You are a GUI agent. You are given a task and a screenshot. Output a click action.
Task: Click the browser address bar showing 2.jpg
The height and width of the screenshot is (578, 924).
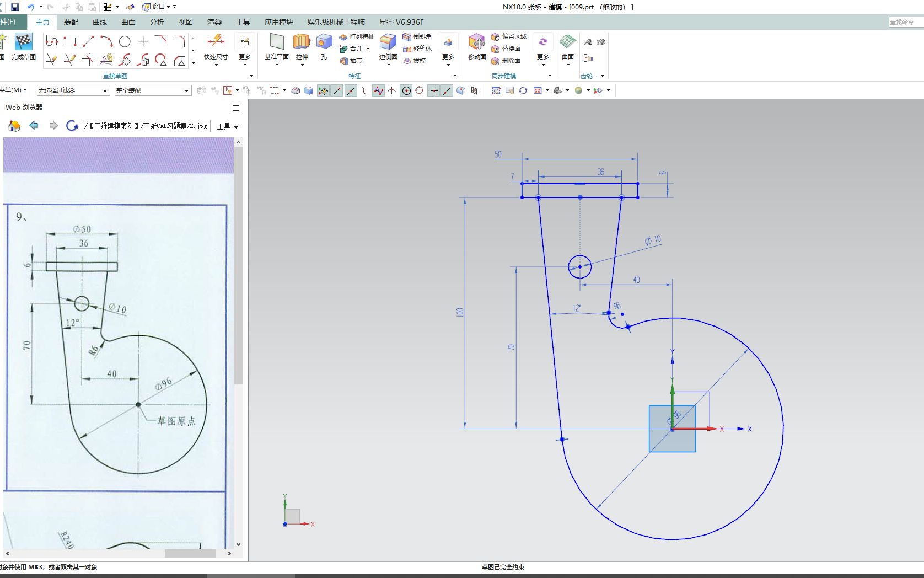coord(146,126)
